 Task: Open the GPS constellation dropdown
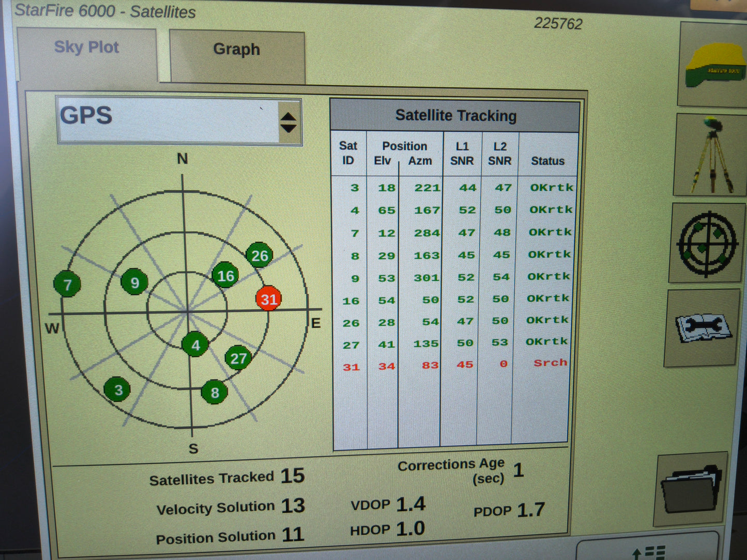pyautogui.click(x=179, y=121)
